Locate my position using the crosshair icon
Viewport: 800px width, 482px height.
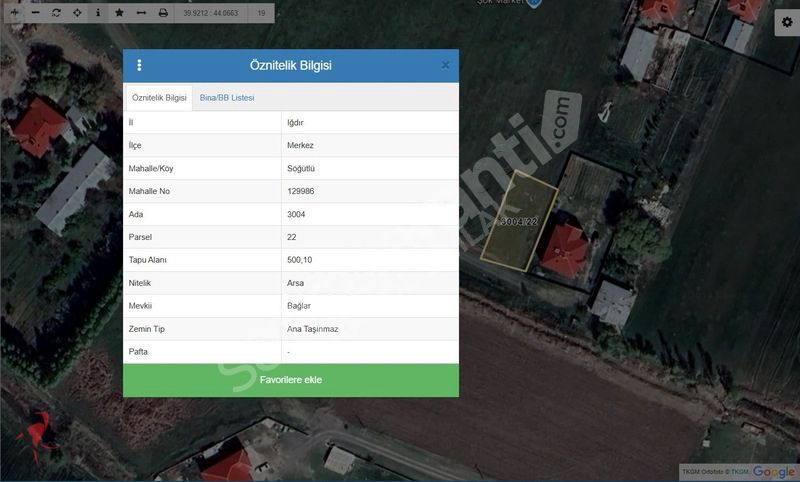[77, 13]
